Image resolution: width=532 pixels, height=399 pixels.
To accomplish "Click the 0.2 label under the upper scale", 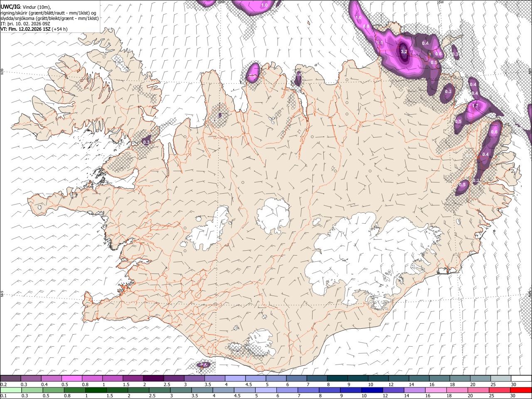I will tap(4, 384).
